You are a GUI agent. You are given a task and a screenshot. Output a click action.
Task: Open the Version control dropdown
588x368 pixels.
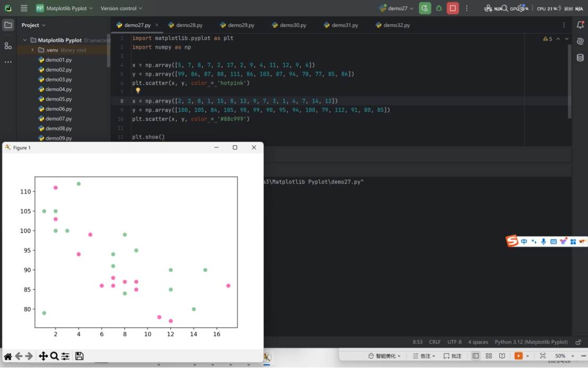(x=121, y=9)
